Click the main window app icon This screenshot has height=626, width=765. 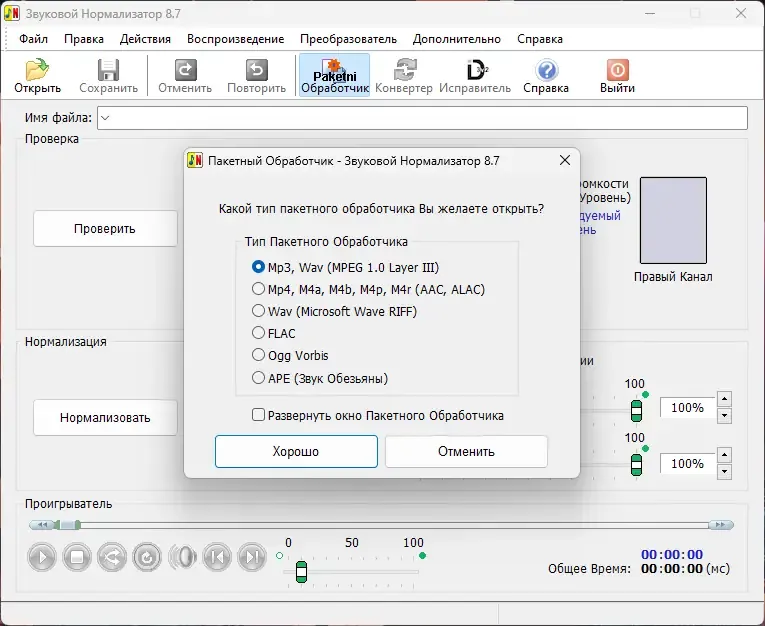pyautogui.click(x=12, y=13)
